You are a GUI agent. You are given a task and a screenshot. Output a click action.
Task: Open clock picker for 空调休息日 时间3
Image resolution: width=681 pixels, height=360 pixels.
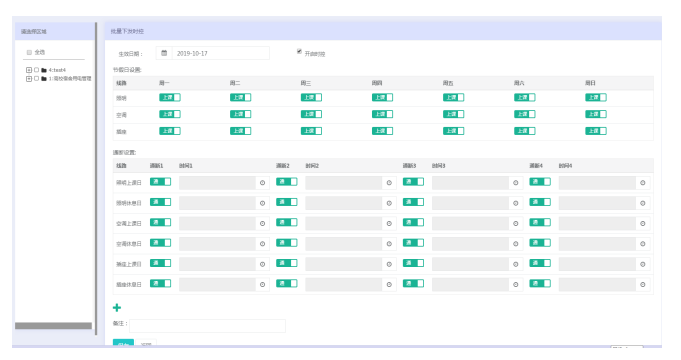pyautogui.click(x=516, y=244)
